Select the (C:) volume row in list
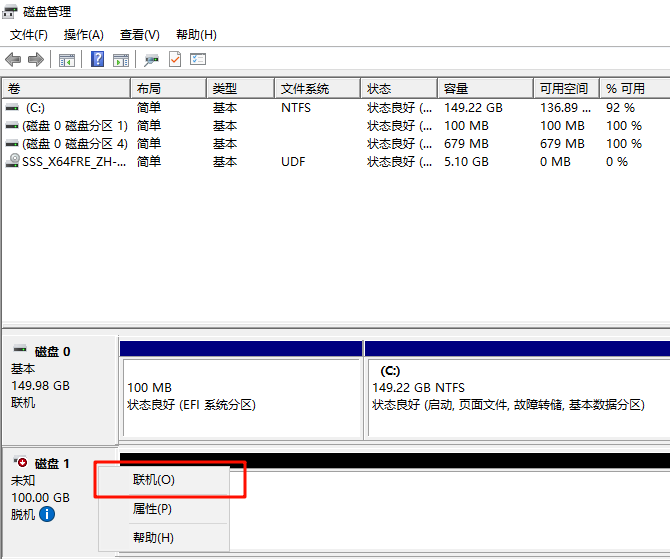 (35, 107)
